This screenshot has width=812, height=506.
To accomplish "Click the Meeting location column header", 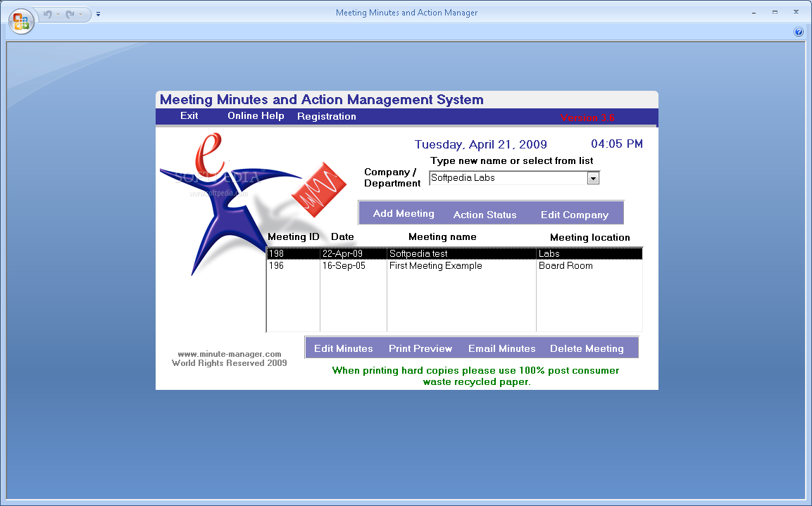I will click(590, 237).
